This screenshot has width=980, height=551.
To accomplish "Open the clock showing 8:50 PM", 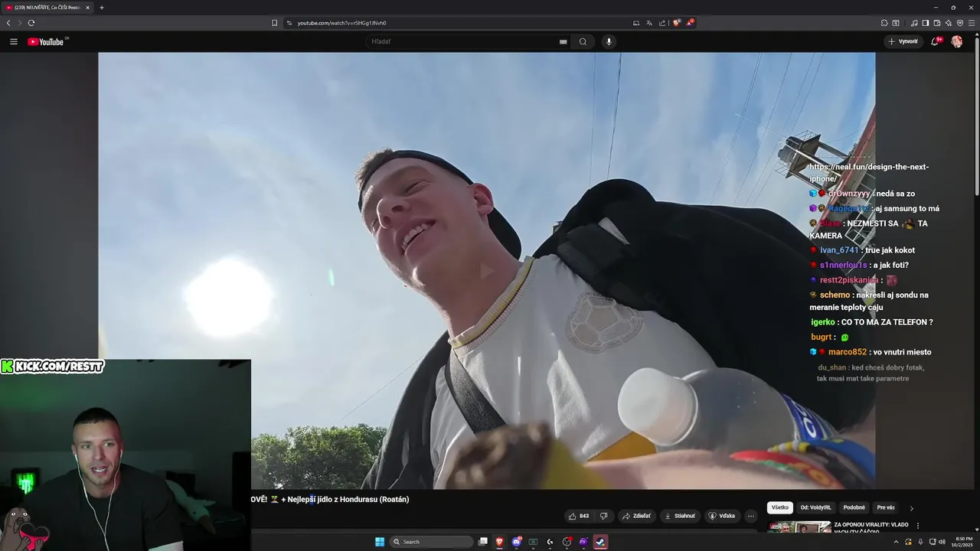I will click(962, 542).
